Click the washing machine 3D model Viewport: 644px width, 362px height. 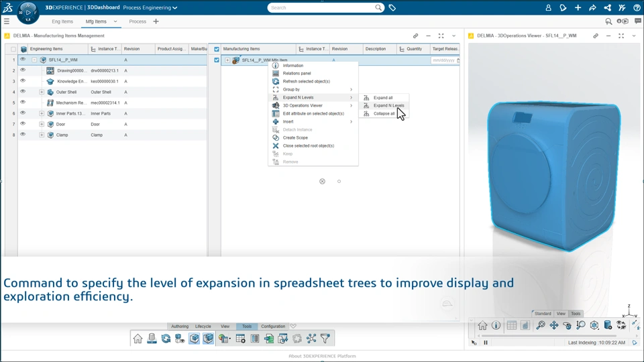click(x=554, y=176)
